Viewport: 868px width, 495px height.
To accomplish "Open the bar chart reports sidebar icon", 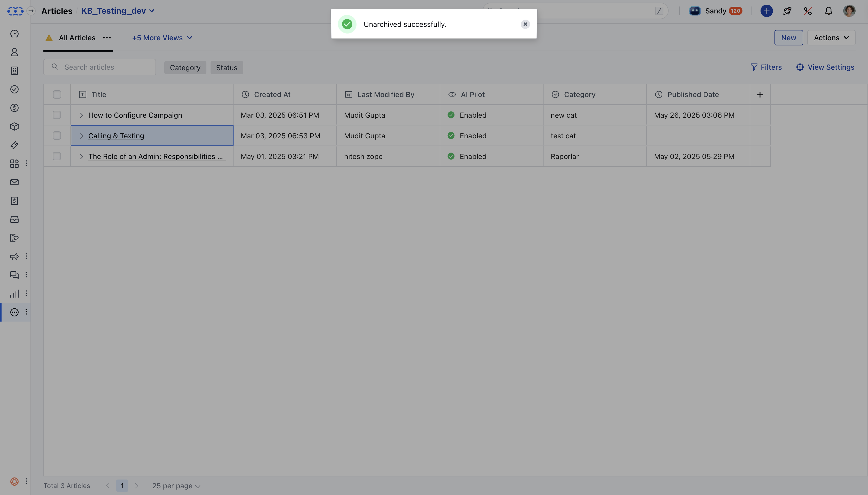I will coord(14,293).
